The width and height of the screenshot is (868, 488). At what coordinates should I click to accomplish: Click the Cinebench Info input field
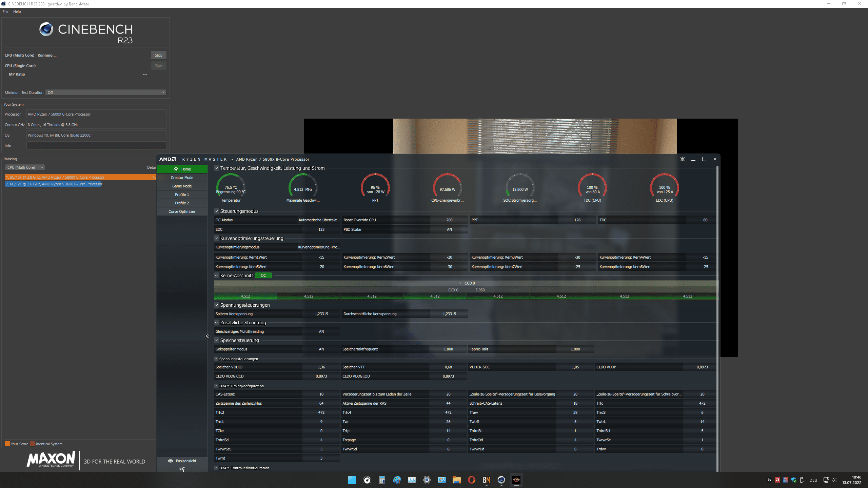click(97, 146)
